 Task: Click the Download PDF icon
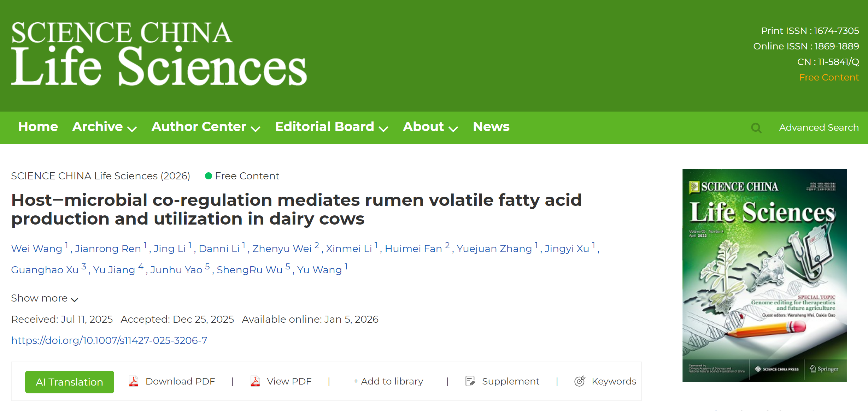[x=134, y=381]
